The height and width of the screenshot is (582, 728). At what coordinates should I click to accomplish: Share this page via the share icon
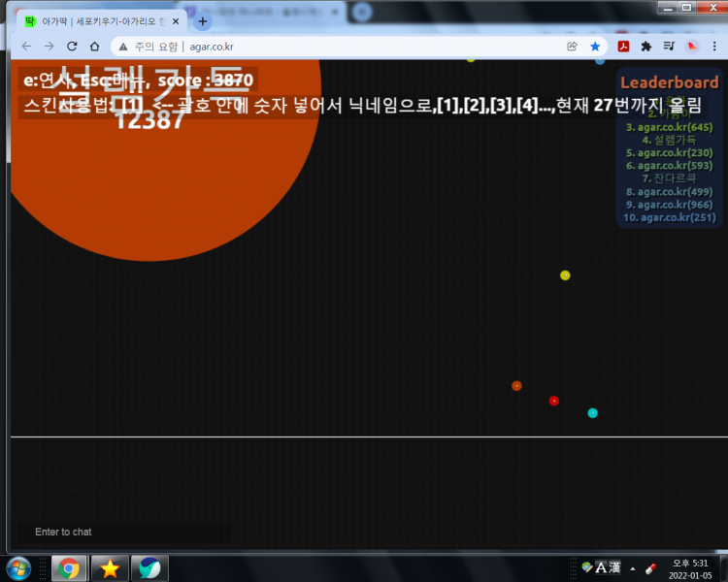tap(572, 47)
